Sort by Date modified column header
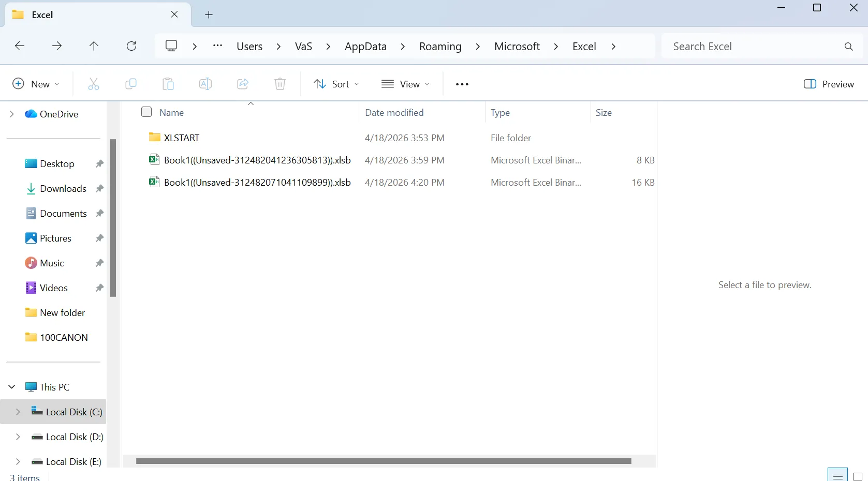The height and width of the screenshot is (481, 868). click(394, 112)
